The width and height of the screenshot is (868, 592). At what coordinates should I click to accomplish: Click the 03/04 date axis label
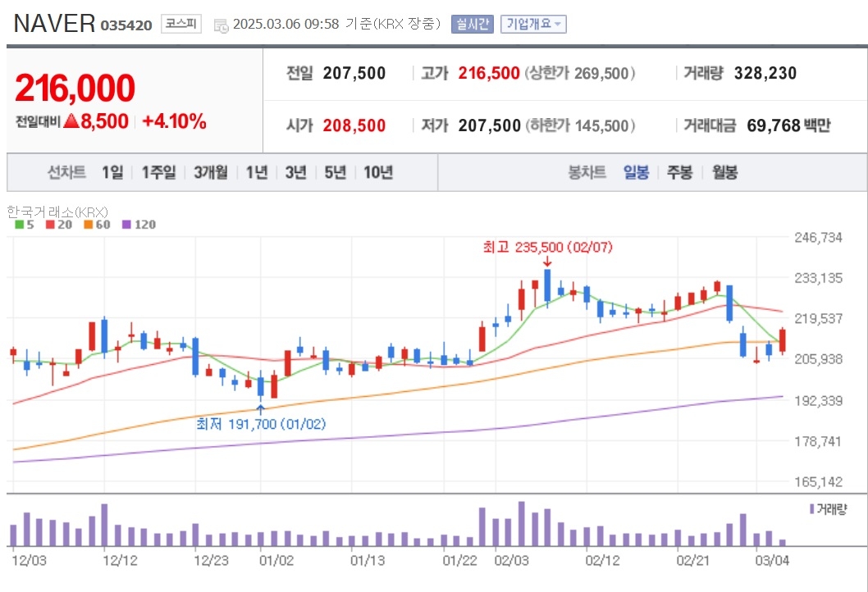point(772,561)
